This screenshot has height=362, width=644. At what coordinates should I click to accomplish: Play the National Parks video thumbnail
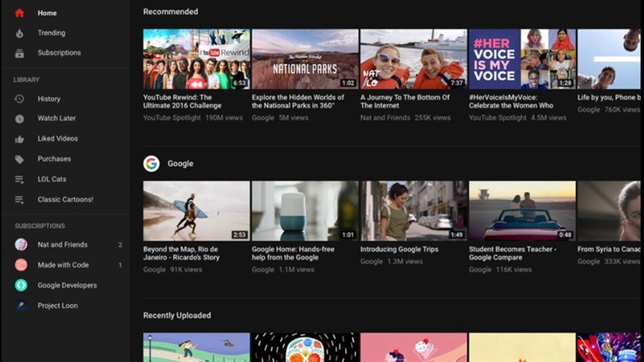(x=305, y=59)
